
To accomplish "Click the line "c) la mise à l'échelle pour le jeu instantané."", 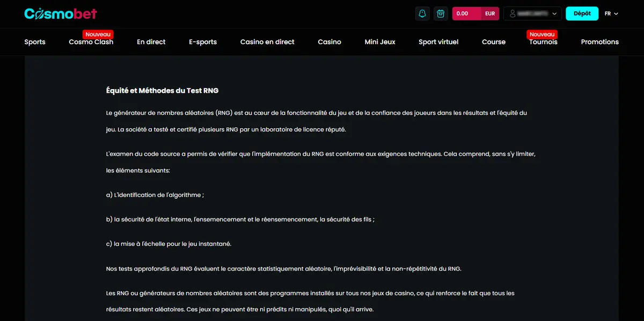I will pyautogui.click(x=169, y=244).
